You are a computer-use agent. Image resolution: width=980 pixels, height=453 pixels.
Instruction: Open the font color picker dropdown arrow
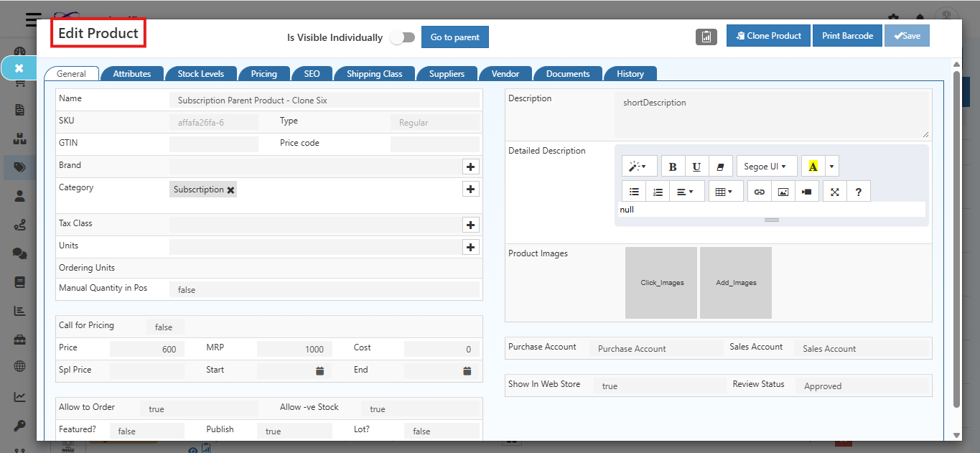[x=831, y=166]
